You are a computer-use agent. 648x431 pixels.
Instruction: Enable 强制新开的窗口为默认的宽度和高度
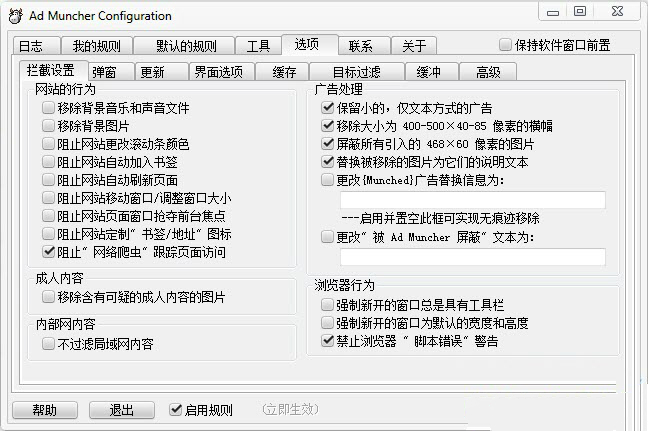pos(327,323)
